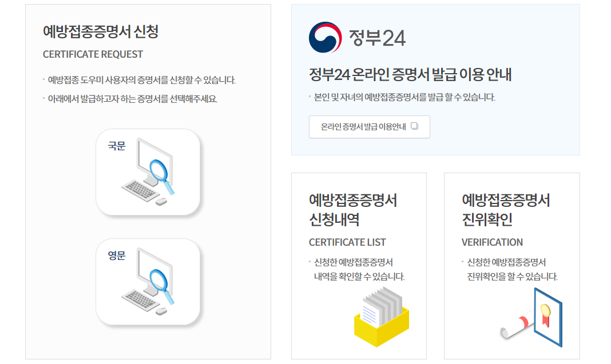Viewport: 611px width, 364px height.
Task: Click text 아래에서 발급하고자 하는 증명서를 선택해주세요
Action: click(133, 99)
